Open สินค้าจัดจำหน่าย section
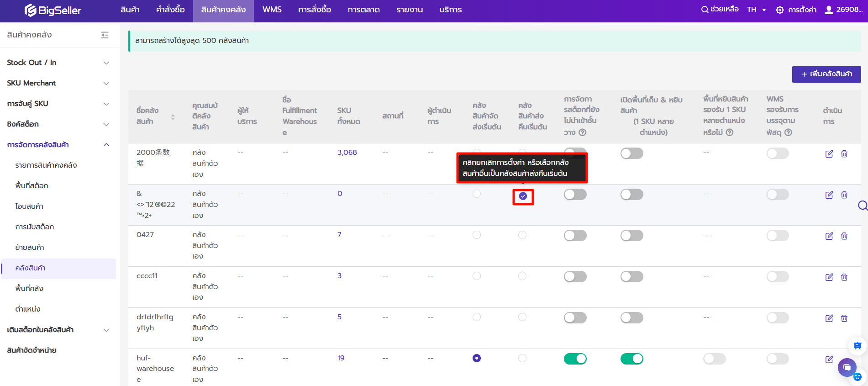The image size is (868, 386). click(x=32, y=350)
